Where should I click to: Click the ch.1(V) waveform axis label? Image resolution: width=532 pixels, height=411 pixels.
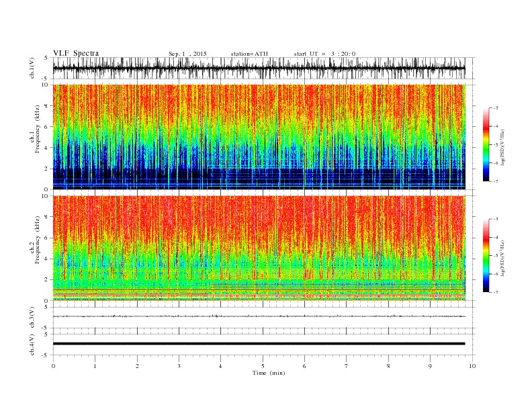click(32, 68)
